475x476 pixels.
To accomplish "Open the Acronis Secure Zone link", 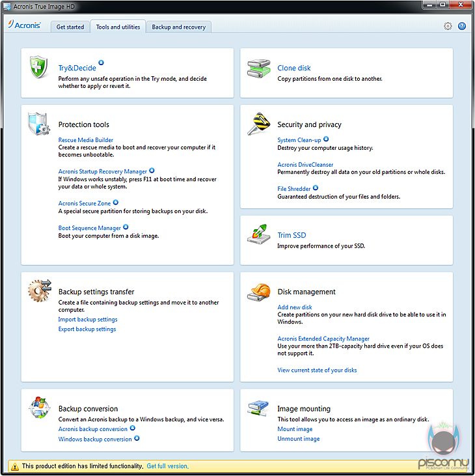I will 85,203.
